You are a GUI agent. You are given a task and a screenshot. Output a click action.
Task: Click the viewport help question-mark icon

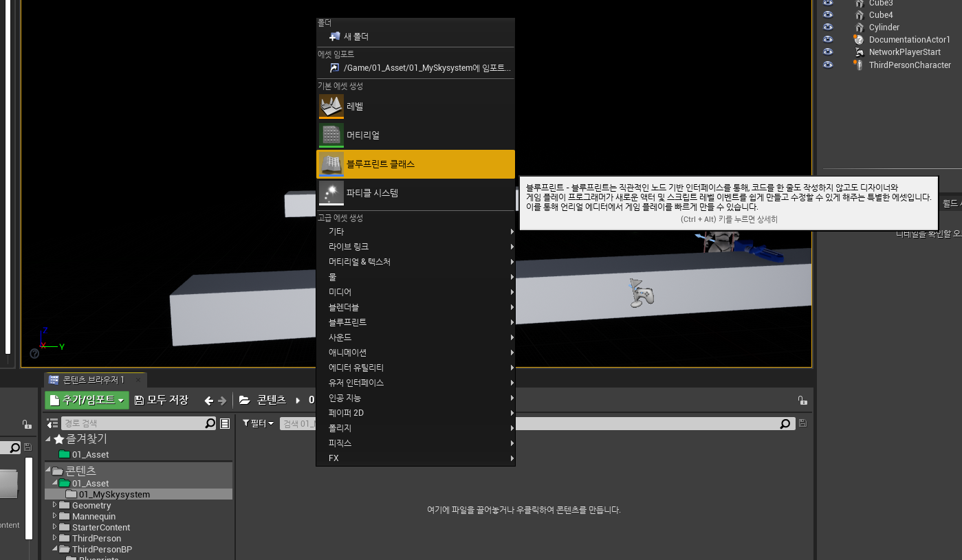[x=34, y=354]
